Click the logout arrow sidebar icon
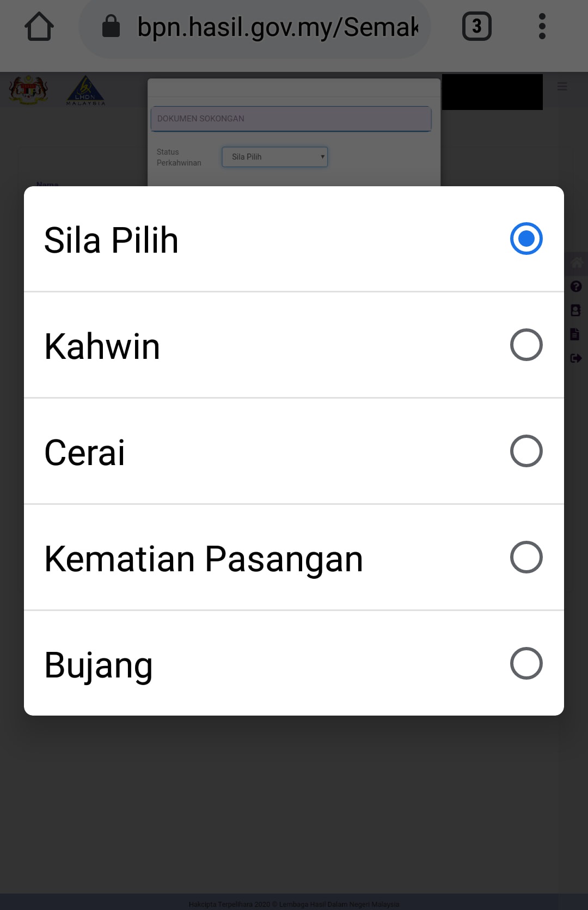588x910 pixels. point(575,358)
